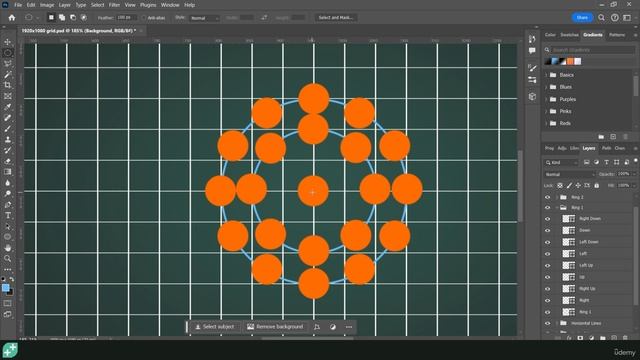The height and width of the screenshot is (360, 640).
Task: Choose Subtract from selection mode
Action: pyautogui.click(x=73, y=18)
